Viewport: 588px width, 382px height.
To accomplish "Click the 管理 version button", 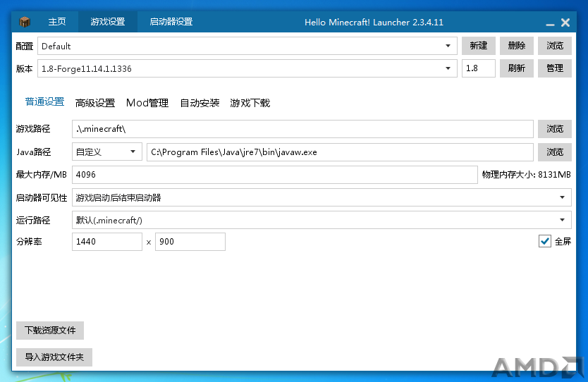I will point(555,68).
